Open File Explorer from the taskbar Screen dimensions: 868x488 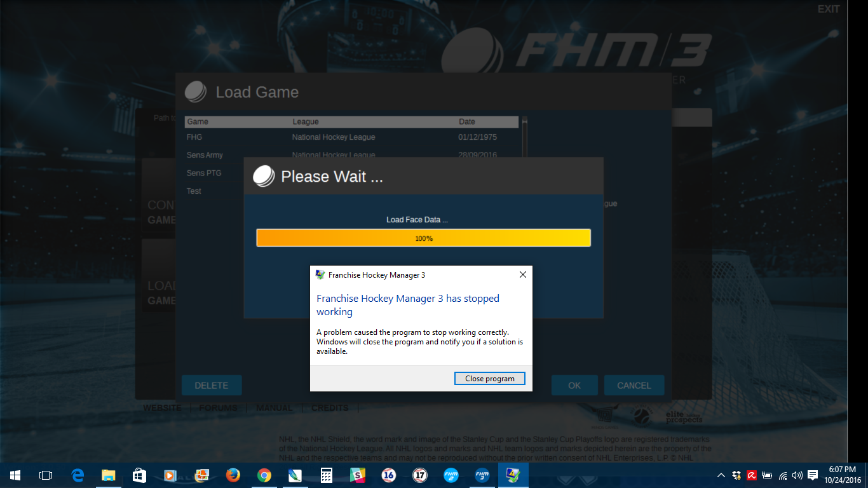point(109,475)
